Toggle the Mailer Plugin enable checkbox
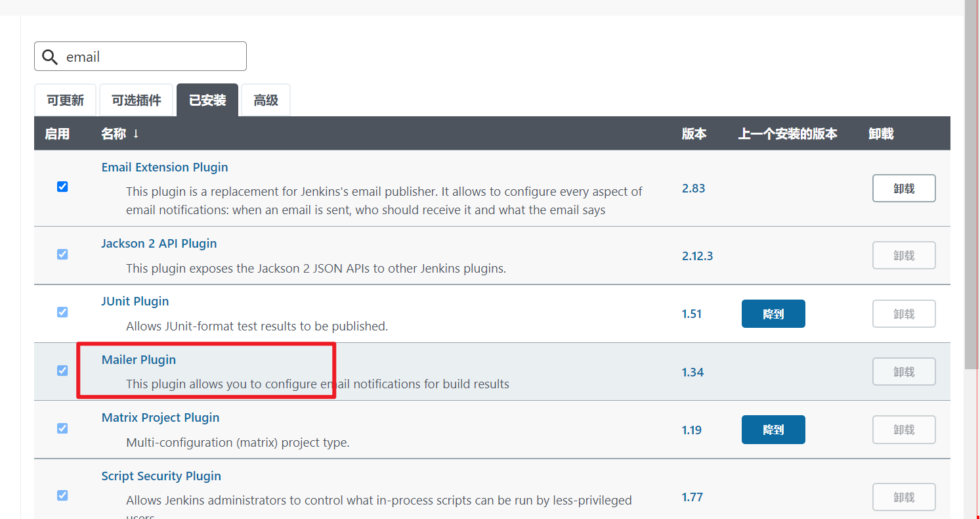The width and height of the screenshot is (980, 519). click(62, 371)
